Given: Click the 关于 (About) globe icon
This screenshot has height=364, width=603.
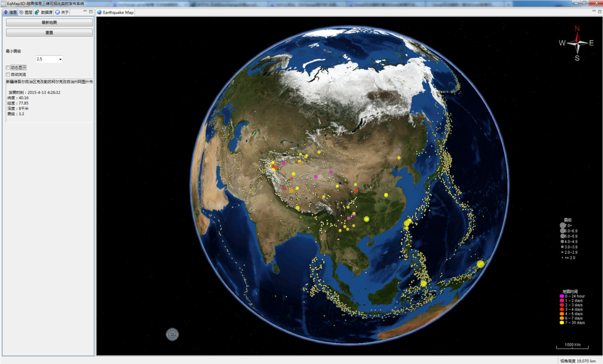Looking at the screenshot, I should coord(58,13).
